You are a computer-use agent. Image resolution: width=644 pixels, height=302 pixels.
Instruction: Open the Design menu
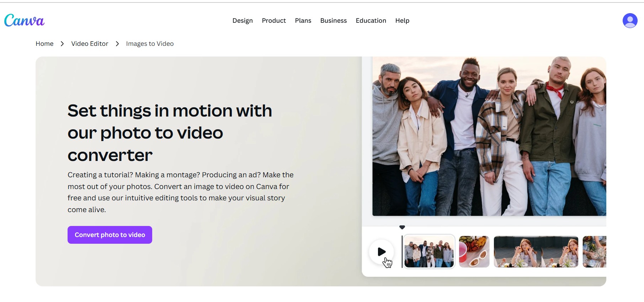pos(243,21)
